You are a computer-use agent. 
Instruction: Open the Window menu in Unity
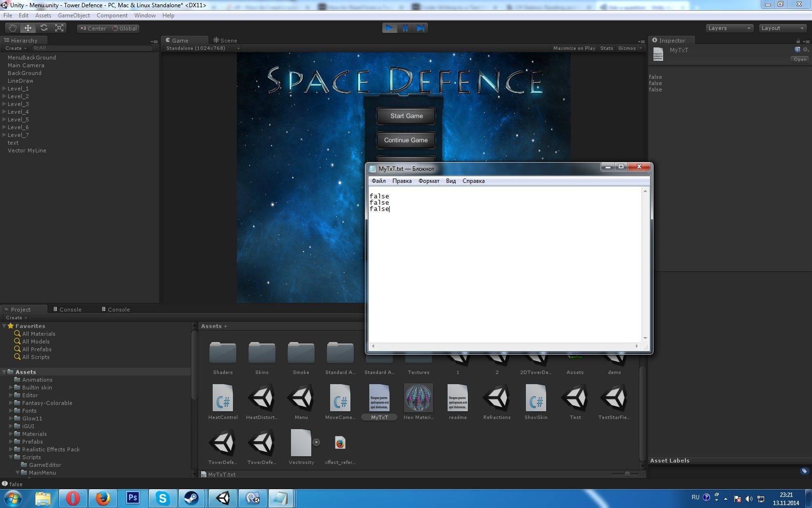pyautogui.click(x=145, y=15)
